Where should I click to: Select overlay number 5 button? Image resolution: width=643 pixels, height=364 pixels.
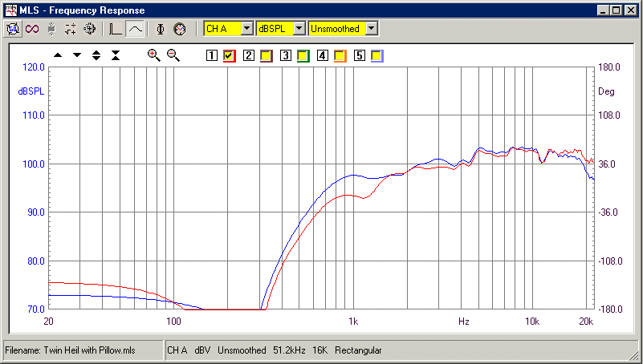(x=359, y=55)
